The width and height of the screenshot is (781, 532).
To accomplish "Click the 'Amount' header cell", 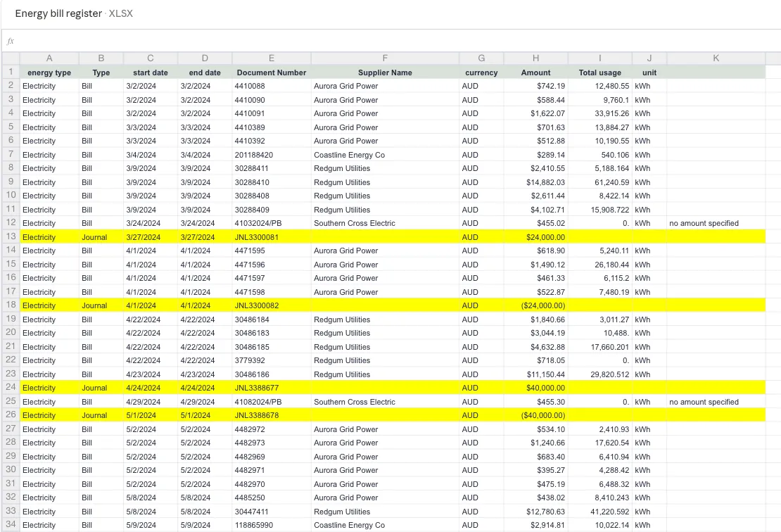I will [x=536, y=72].
